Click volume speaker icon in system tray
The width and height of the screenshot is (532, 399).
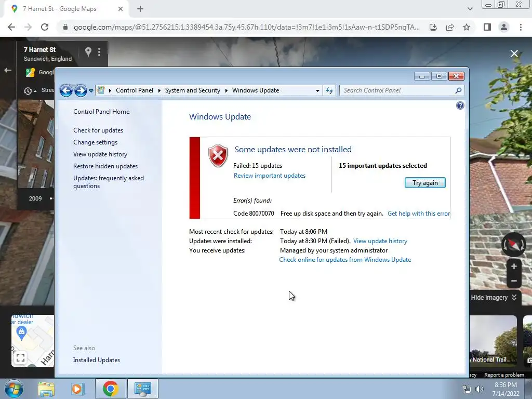(480, 389)
